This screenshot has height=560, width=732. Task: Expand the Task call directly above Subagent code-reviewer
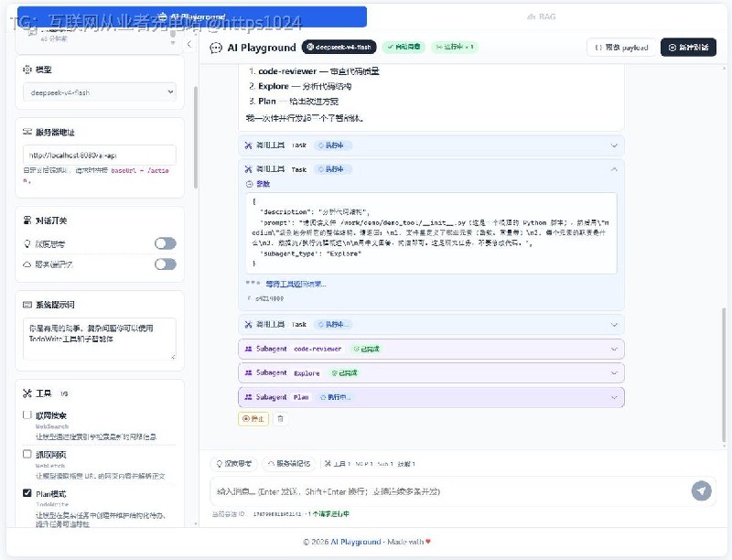pyautogui.click(x=614, y=324)
